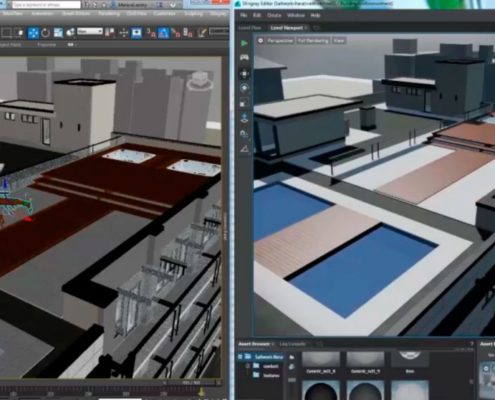Screen dimensions: 495x400
Task: Open the Edit menu in Stingray
Action: (257, 15)
